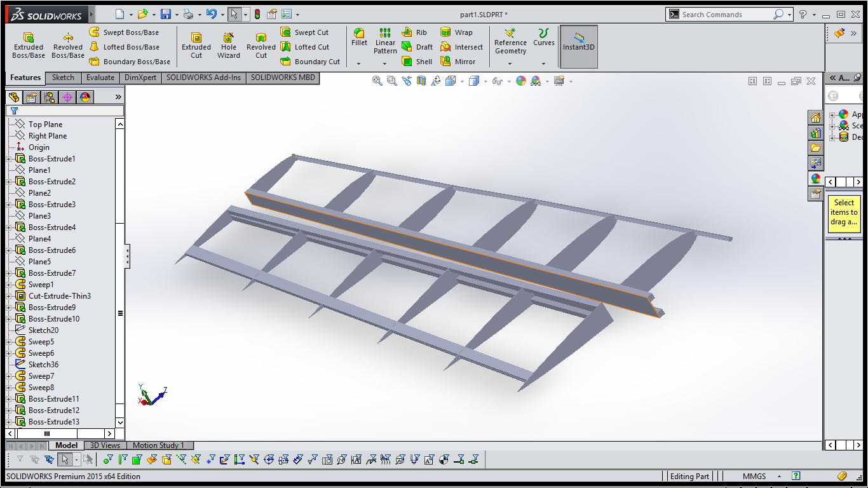Click the Save toolbar icon
The image size is (868, 488).
166,14
